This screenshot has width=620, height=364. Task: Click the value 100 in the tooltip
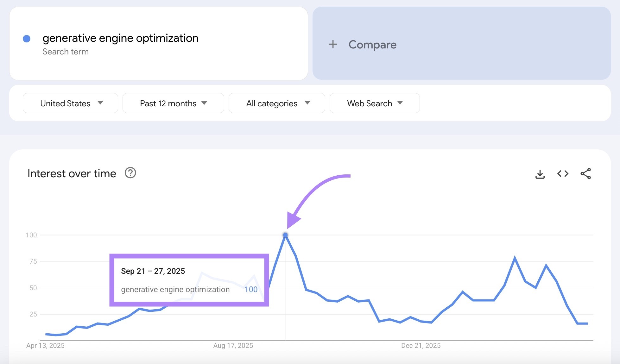[251, 289]
